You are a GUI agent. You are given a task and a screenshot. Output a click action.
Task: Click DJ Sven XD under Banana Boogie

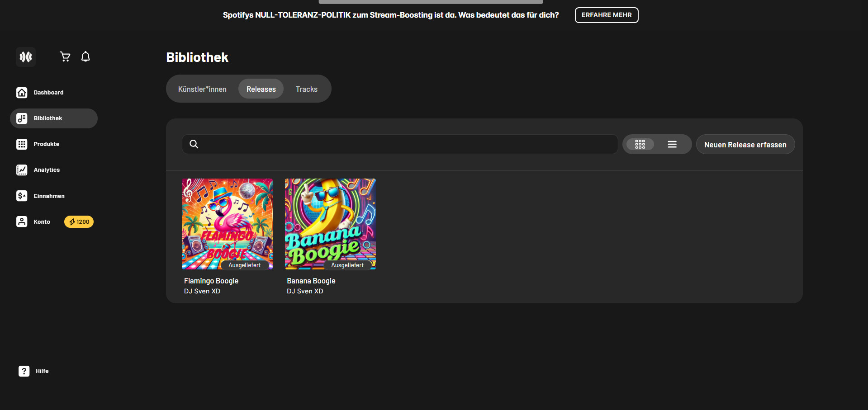[305, 291]
